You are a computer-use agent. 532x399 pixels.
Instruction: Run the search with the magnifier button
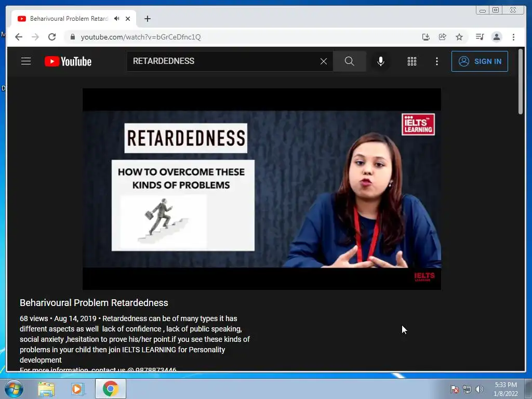click(x=350, y=61)
